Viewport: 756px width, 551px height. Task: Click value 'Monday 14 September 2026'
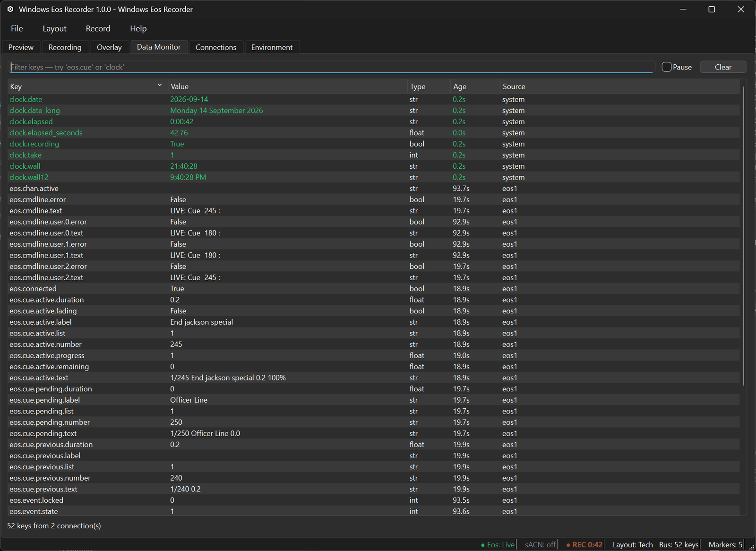click(x=216, y=111)
